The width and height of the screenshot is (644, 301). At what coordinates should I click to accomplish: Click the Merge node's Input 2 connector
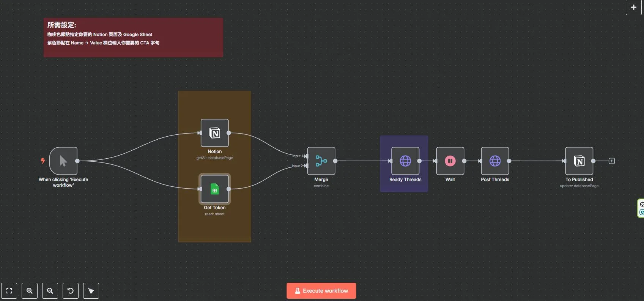306,166
